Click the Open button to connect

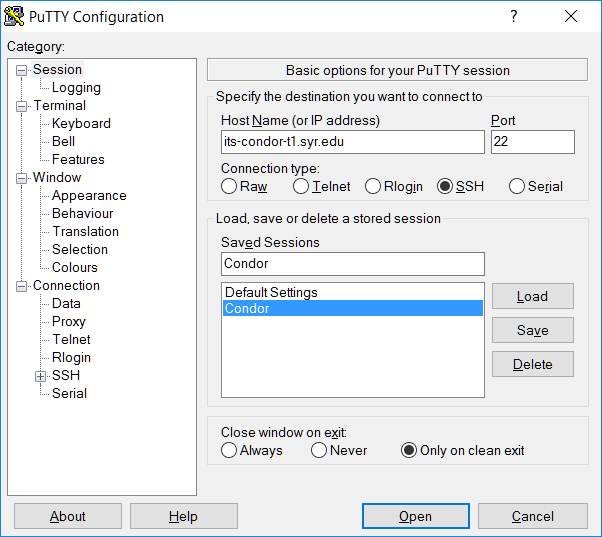click(415, 516)
